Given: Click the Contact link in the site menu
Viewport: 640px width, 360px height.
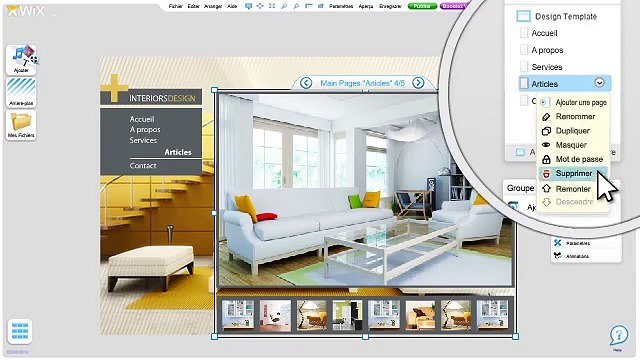Looking at the screenshot, I should (143, 166).
